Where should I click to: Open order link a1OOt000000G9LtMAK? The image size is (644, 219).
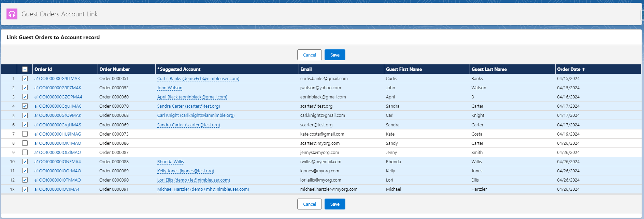(57, 78)
